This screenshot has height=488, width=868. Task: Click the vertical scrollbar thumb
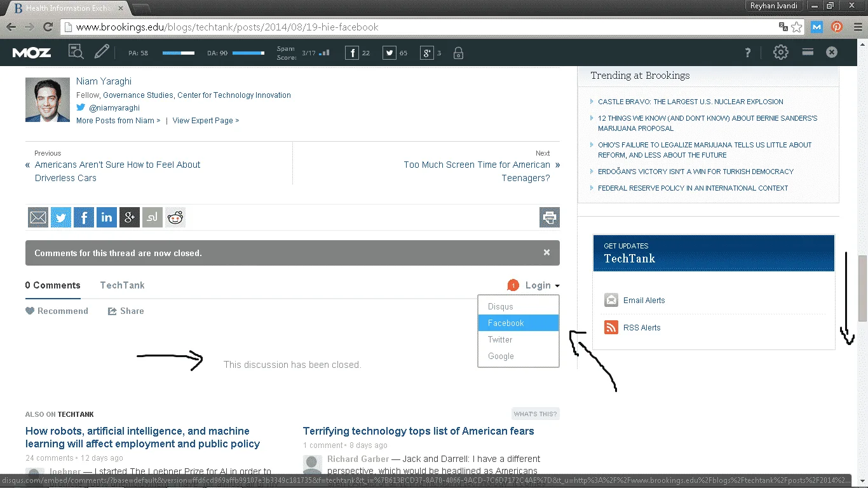click(862, 289)
